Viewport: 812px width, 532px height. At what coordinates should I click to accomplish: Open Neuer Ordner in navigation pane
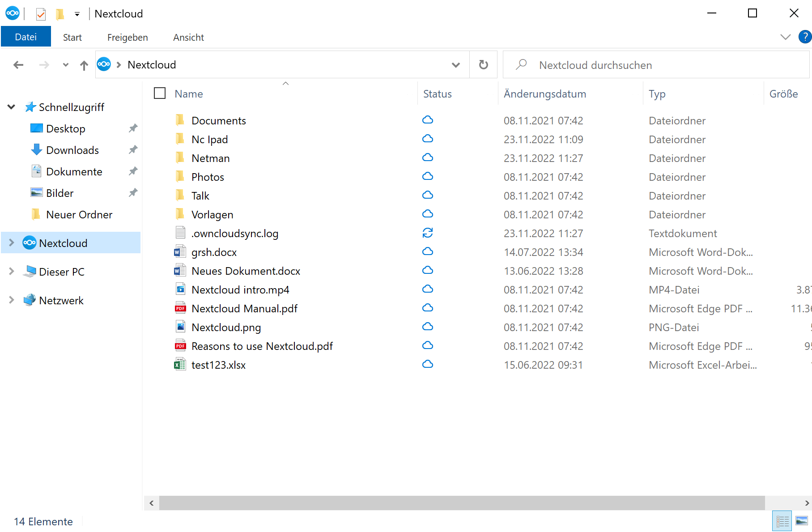point(79,215)
